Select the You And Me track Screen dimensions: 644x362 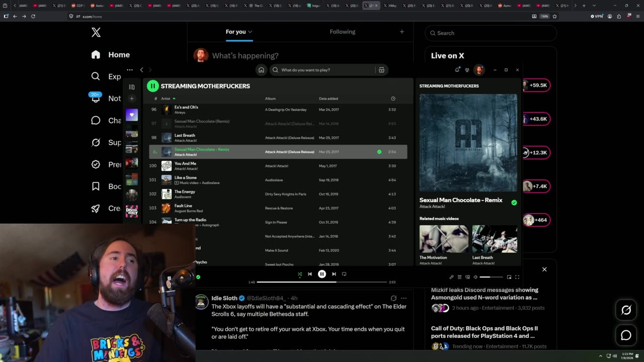tap(278, 166)
